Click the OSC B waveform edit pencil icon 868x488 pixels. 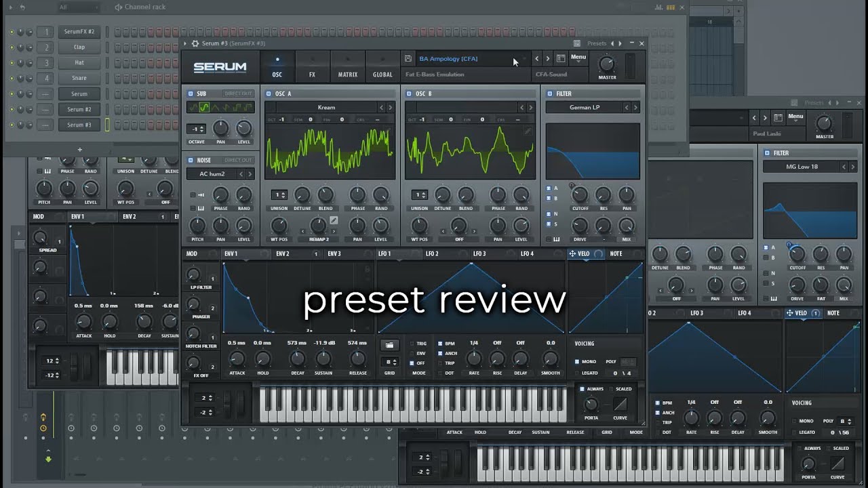(528, 131)
